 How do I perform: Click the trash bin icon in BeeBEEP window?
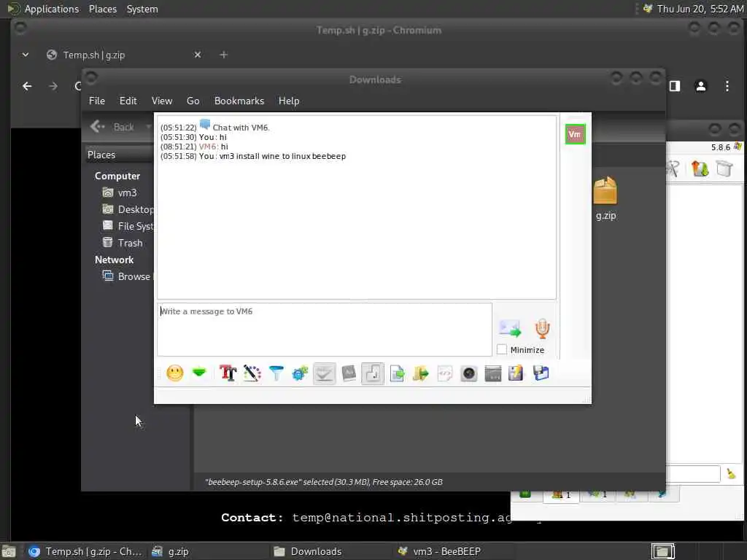724,168
